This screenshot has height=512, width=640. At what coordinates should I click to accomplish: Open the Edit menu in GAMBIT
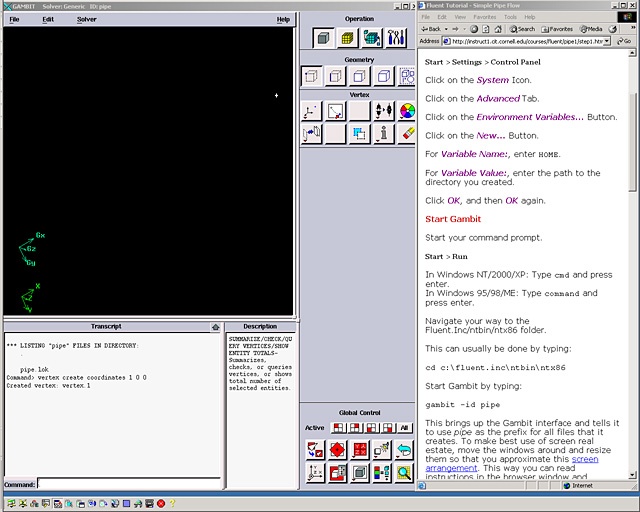point(48,19)
